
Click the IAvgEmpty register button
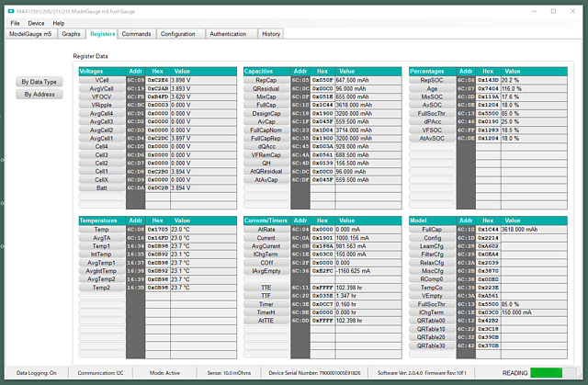(266, 271)
